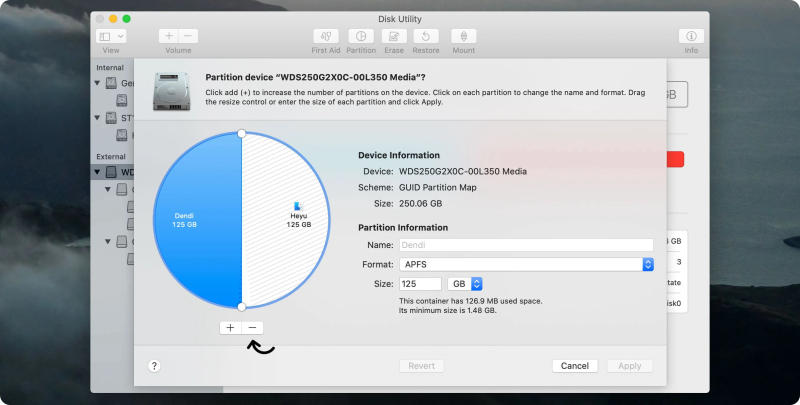Open the Format APFS dropdown

526,264
